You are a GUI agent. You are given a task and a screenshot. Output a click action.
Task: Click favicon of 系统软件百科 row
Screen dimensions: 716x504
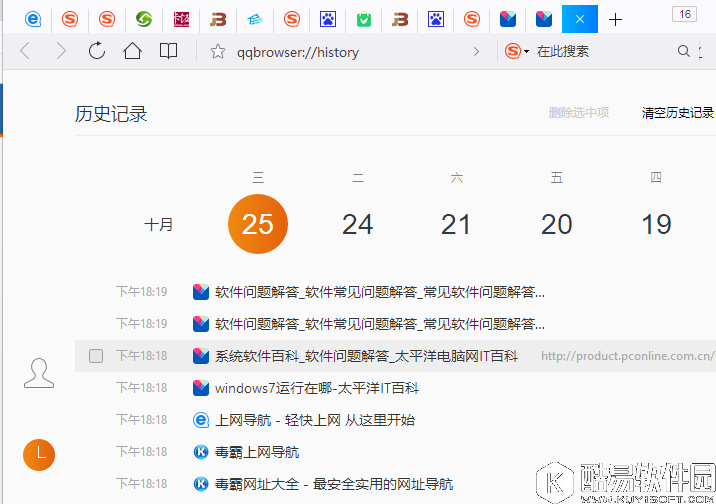click(201, 356)
